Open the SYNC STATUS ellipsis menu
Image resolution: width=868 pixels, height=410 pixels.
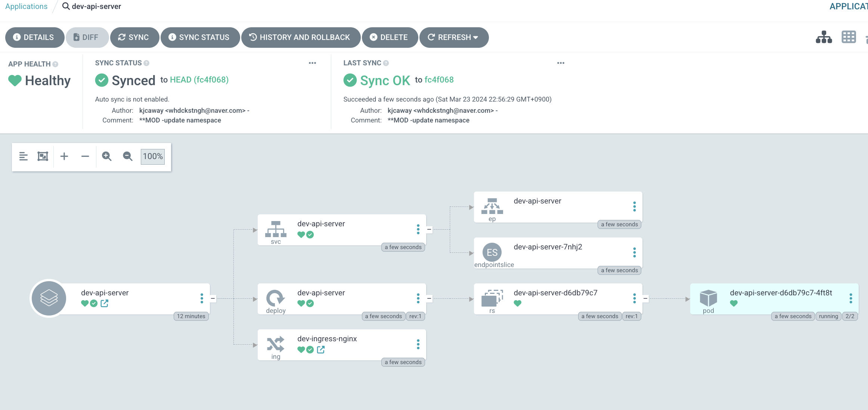(x=312, y=63)
